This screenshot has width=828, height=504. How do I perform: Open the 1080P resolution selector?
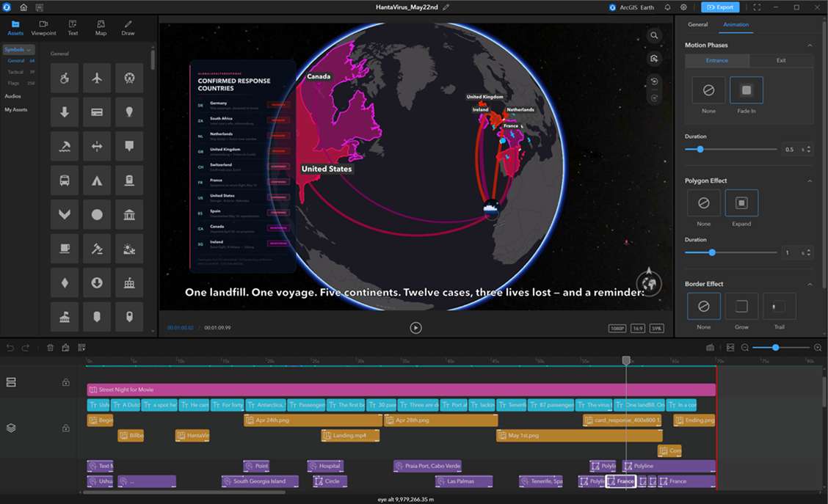pos(617,328)
